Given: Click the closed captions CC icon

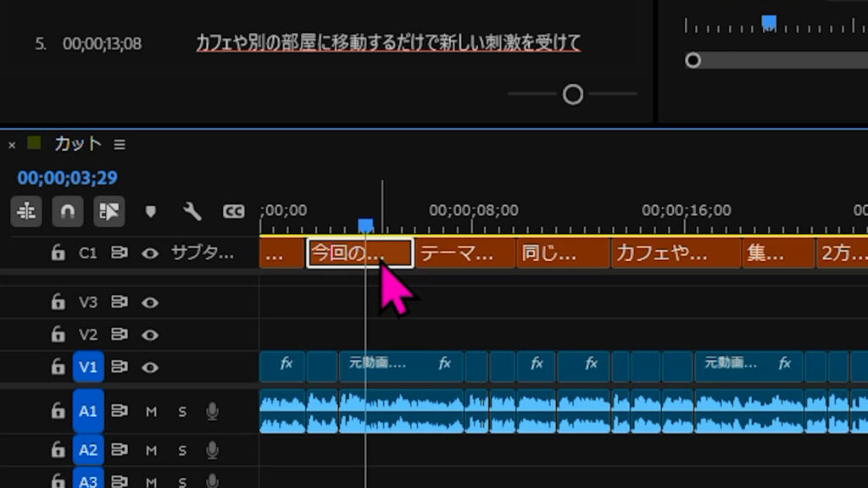Looking at the screenshot, I should pos(235,213).
